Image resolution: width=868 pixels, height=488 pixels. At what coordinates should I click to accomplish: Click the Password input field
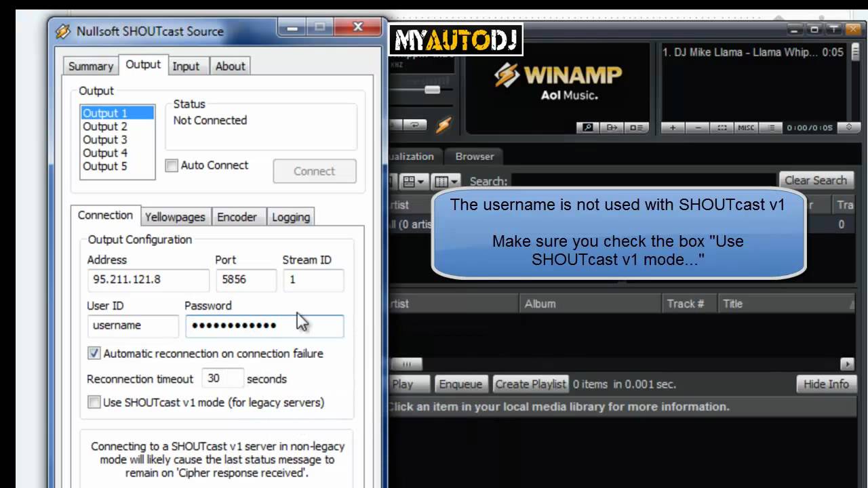(x=264, y=325)
